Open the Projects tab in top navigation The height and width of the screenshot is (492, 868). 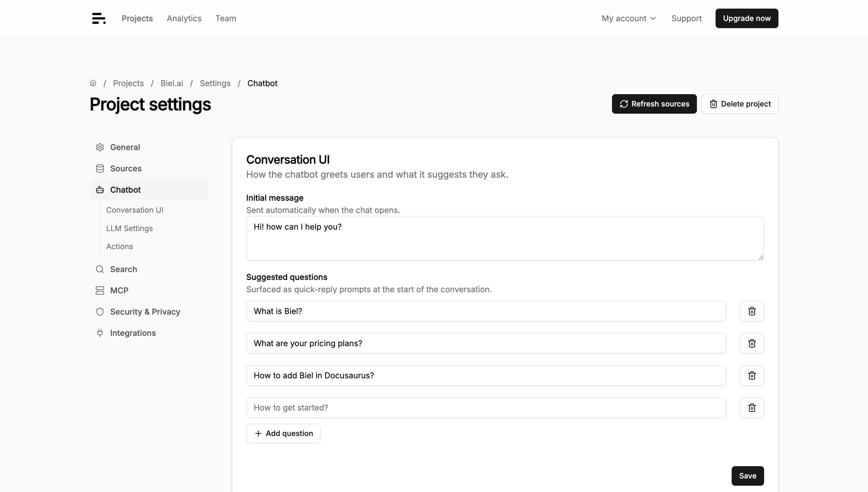click(137, 18)
